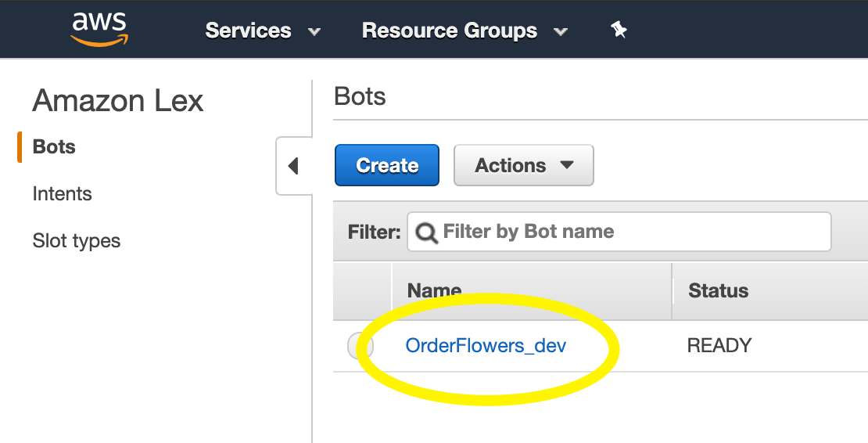This screenshot has width=868, height=443.
Task: Open the AWS console home logo
Action: (x=99, y=29)
